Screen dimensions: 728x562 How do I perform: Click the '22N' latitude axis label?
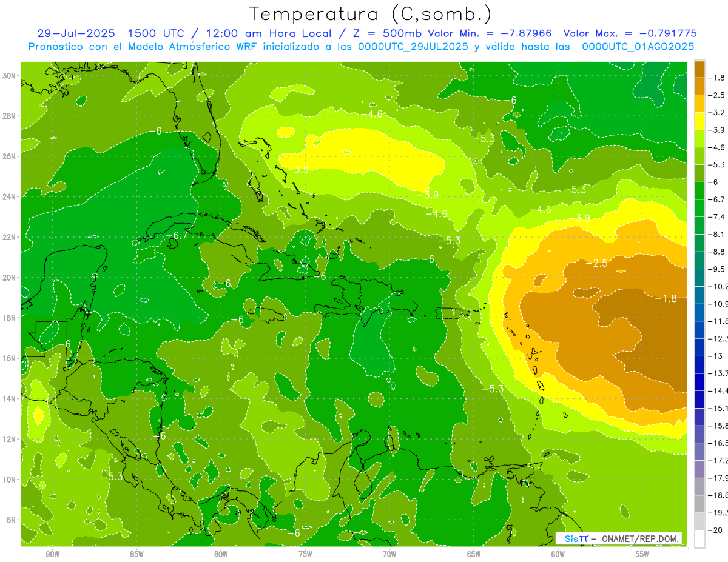click(x=9, y=237)
